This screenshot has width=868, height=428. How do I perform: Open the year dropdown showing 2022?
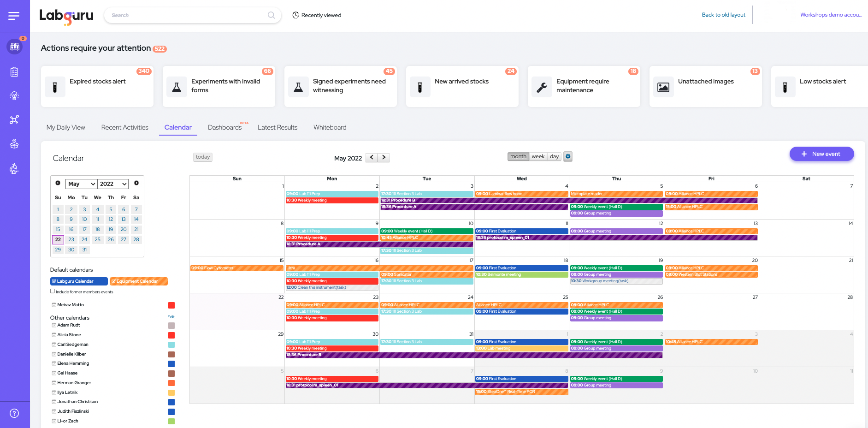(x=113, y=184)
